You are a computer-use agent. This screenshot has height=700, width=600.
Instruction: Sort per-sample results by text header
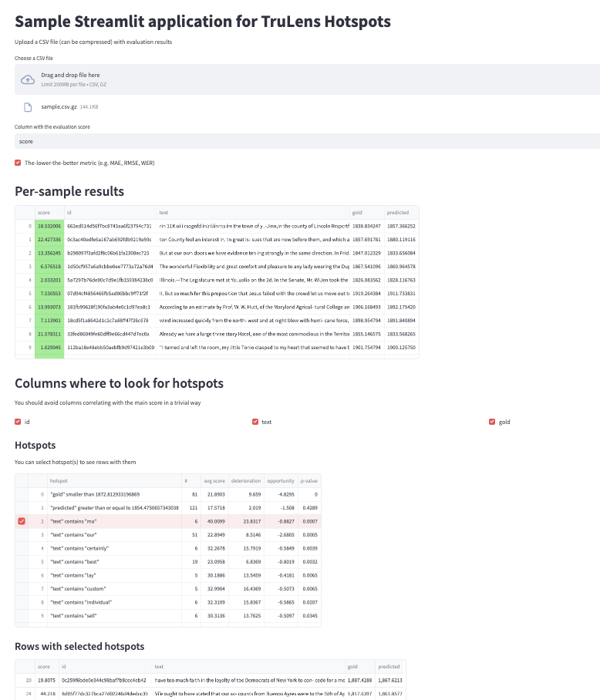coord(253,213)
